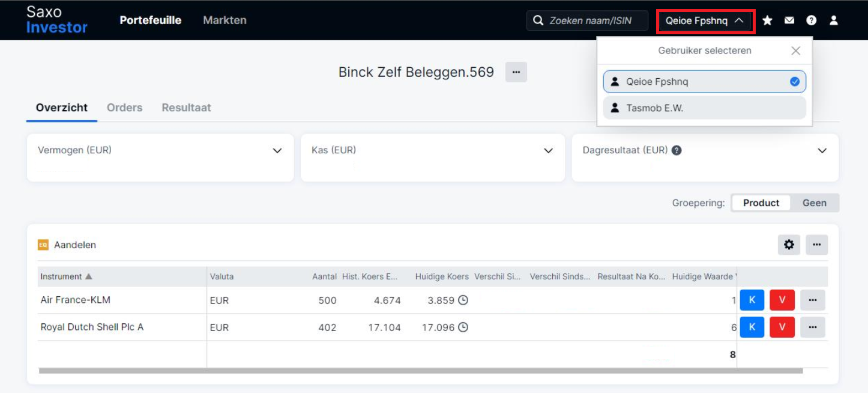Image resolution: width=868 pixels, height=393 pixels.
Task: Open more options for Air France-KLM row
Action: pos(813,300)
